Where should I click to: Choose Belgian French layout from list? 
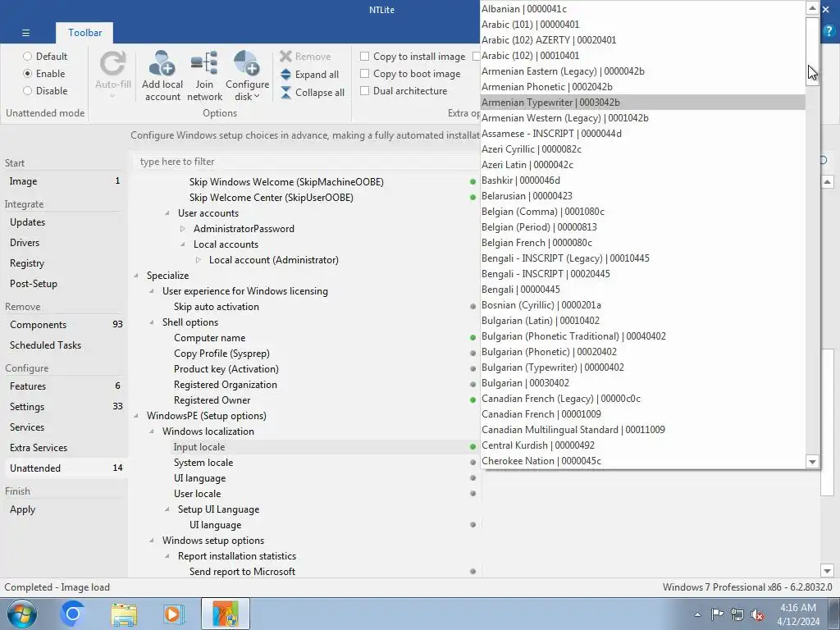[x=643, y=243]
